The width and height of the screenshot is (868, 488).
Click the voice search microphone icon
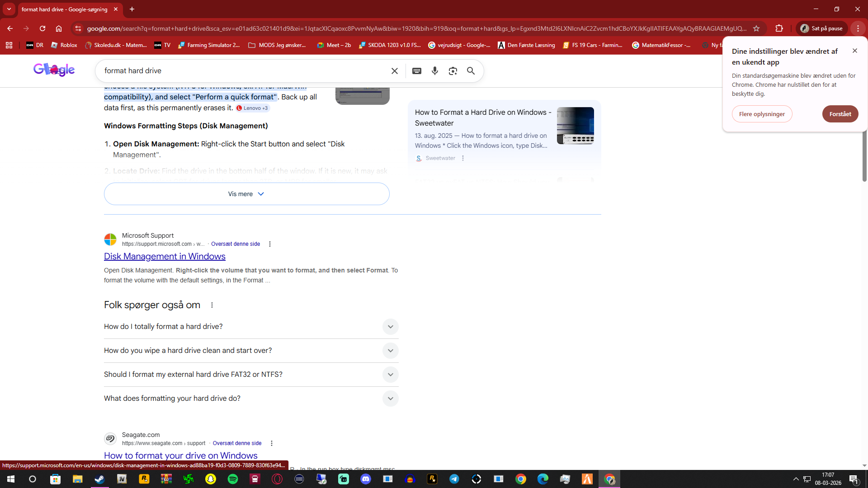click(434, 71)
